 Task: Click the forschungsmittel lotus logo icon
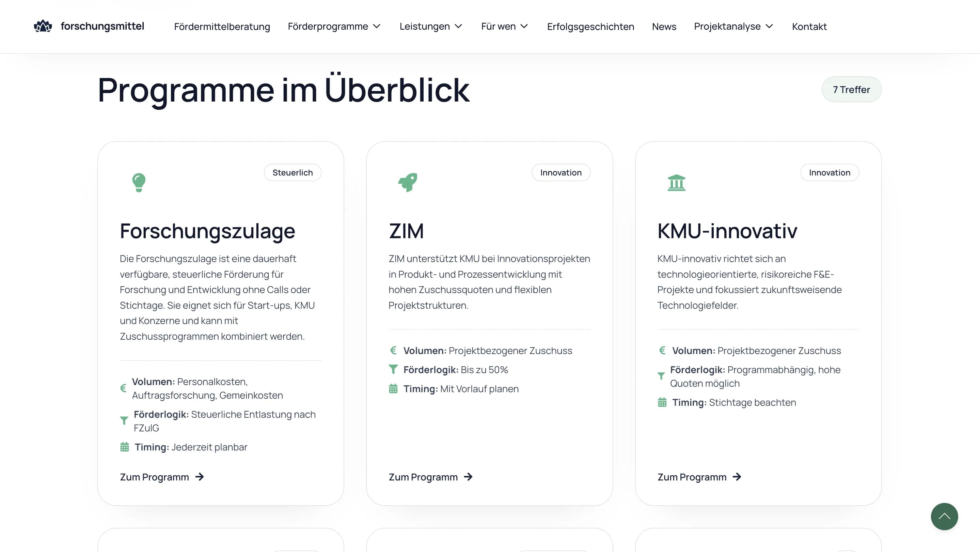pos(43,26)
